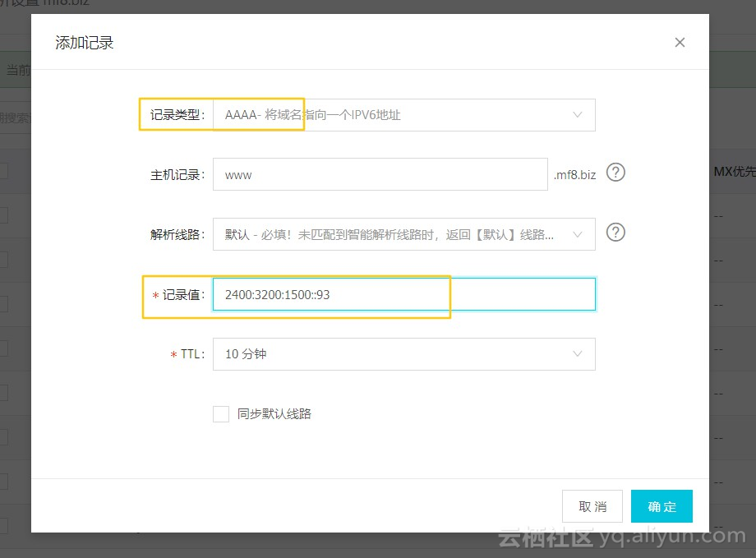Screen dimensions: 756x558
Task: Show help for 主机记录 question mark icon
Action: pos(615,173)
